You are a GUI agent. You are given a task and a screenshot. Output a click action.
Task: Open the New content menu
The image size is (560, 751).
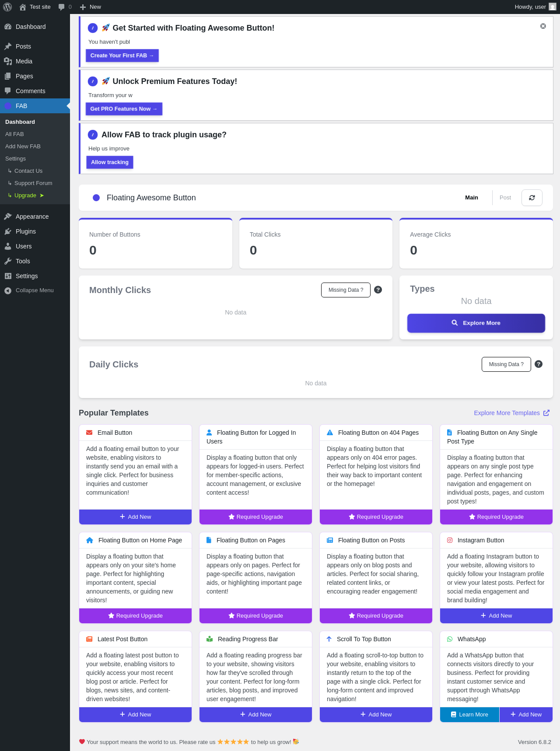(91, 7)
